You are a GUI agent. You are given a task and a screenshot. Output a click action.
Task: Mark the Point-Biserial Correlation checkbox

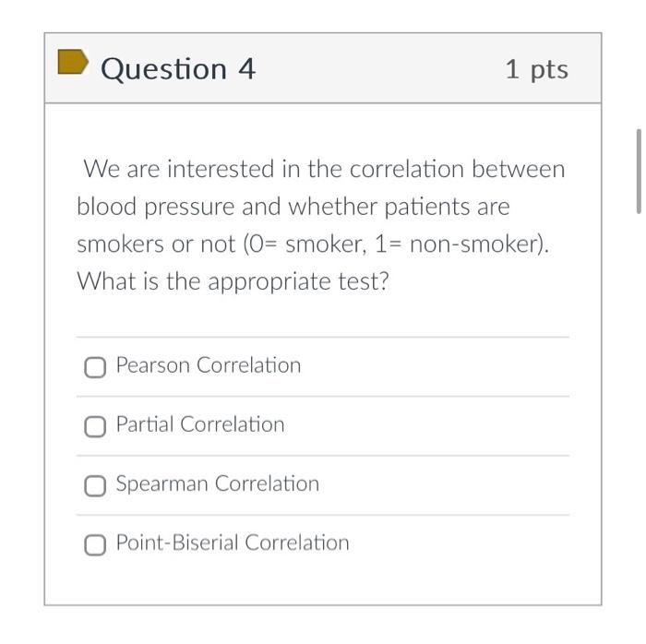coord(95,545)
